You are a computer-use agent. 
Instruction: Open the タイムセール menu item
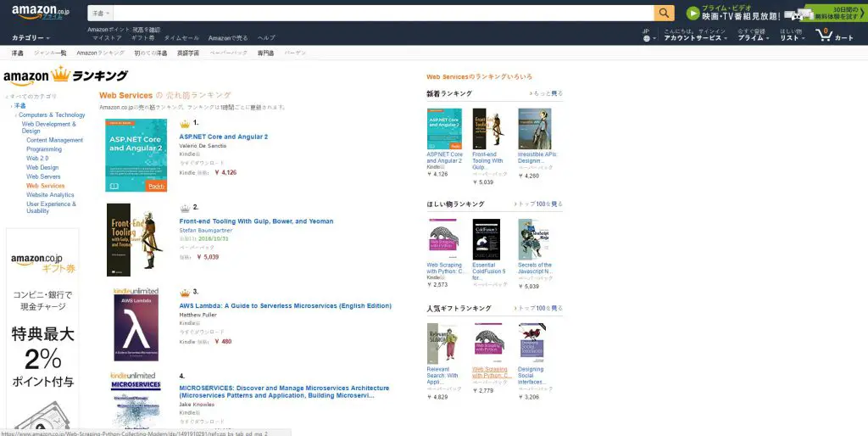pyautogui.click(x=181, y=38)
